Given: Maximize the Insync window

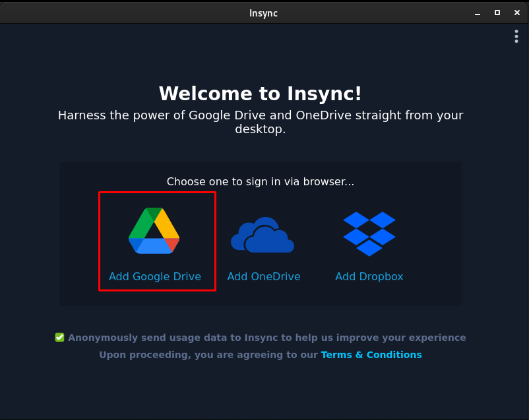Looking at the screenshot, I should pos(497,13).
